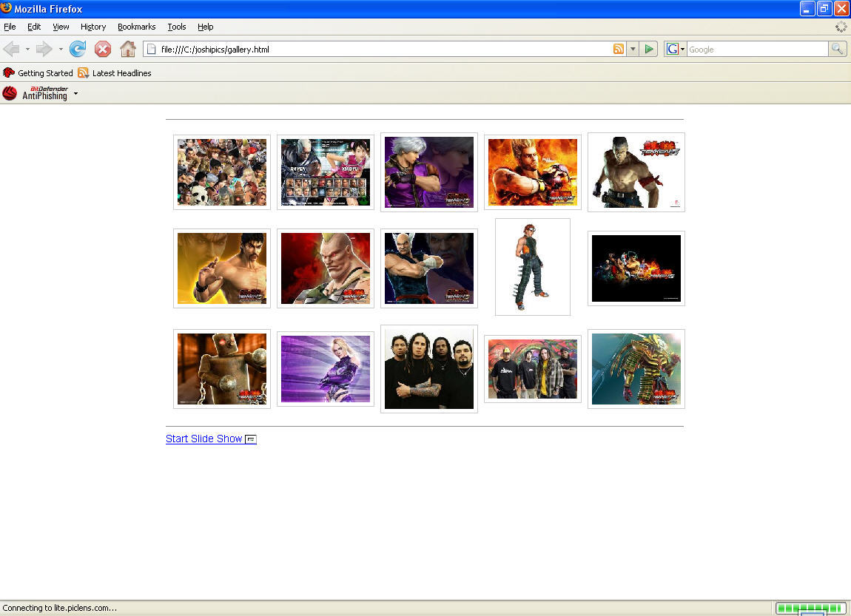Open the Back history dropdown arrow

[x=27, y=50]
